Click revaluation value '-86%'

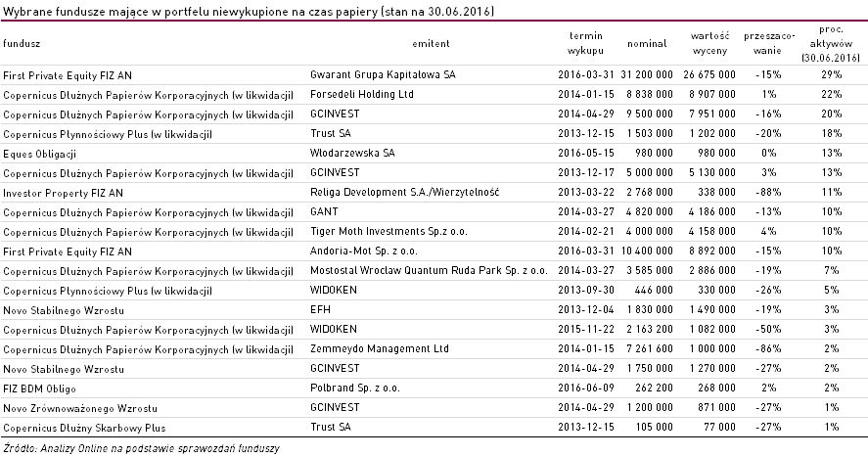768,348
